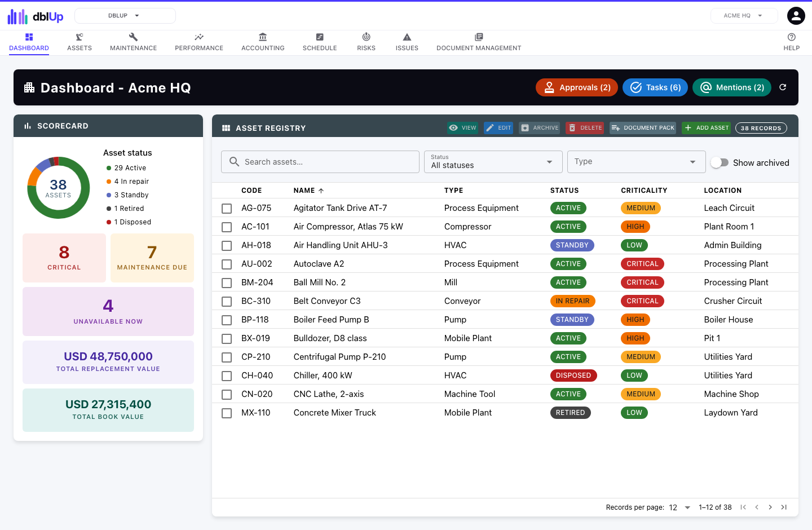The image size is (812, 530).
Task: Click the 7 Maintenance Due tile
Action: 152,258
